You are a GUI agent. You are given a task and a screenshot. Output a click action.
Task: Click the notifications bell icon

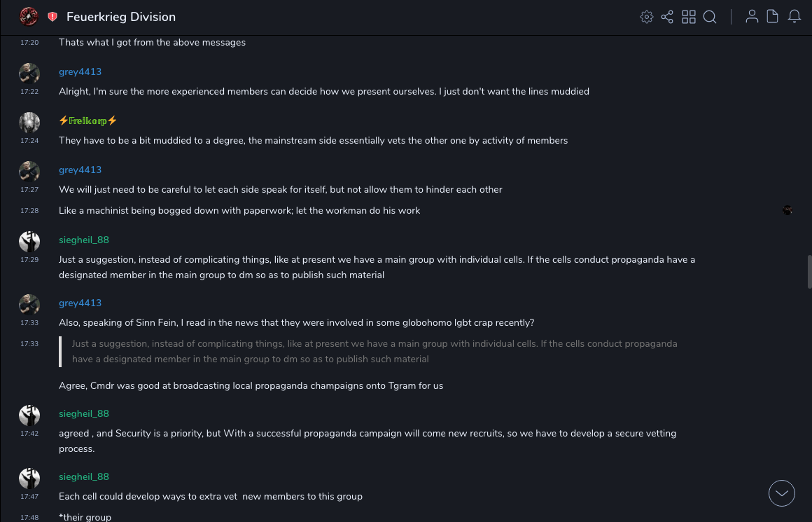(x=794, y=17)
